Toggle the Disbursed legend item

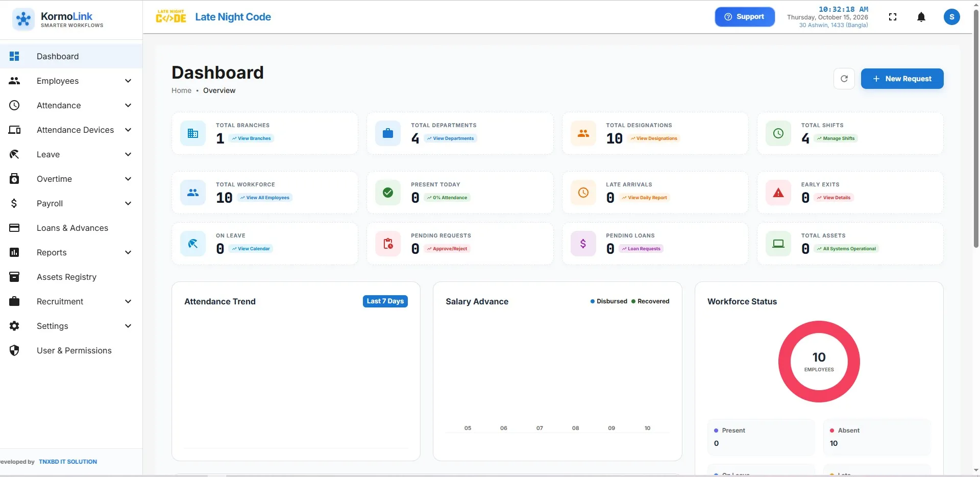tap(608, 301)
